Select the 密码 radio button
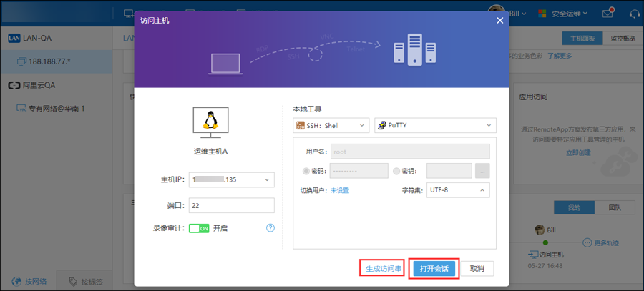The image size is (644, 291). coord(307,171)
